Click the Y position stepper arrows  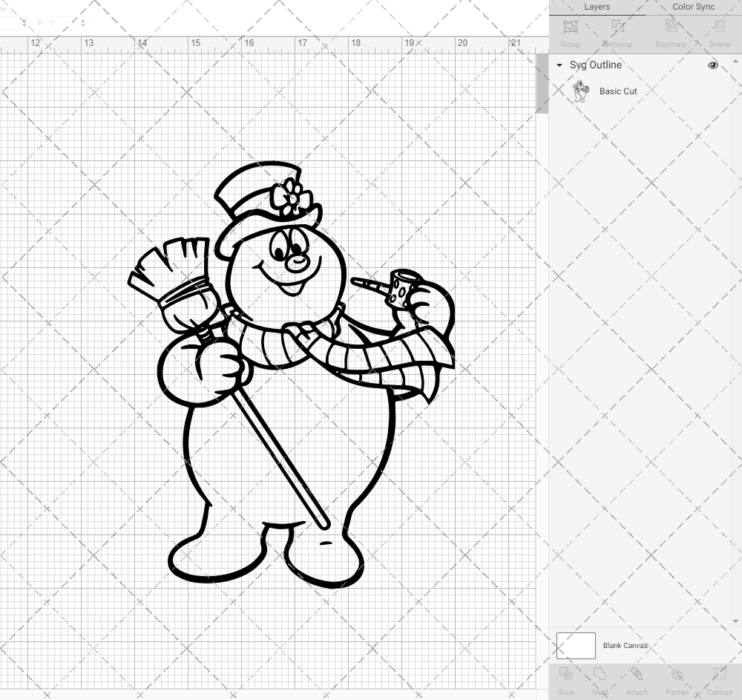click(82, 23)
